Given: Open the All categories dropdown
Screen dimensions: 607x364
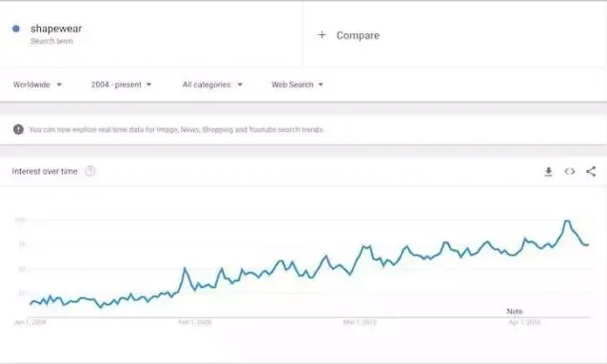Looking at the screenshot, I should coord(212,85).
